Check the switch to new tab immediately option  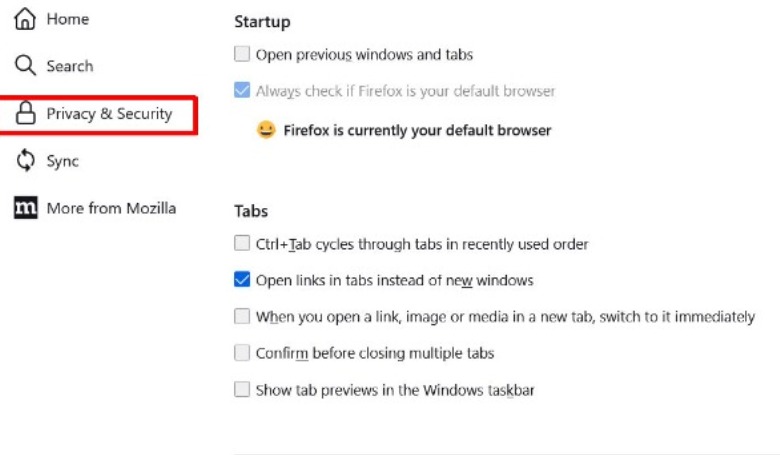tap(242, 316)
